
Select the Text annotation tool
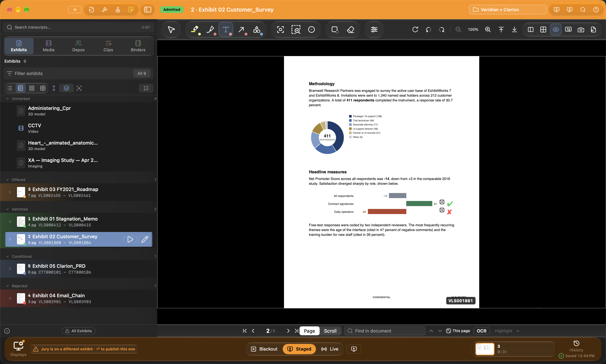click(226, 30)
